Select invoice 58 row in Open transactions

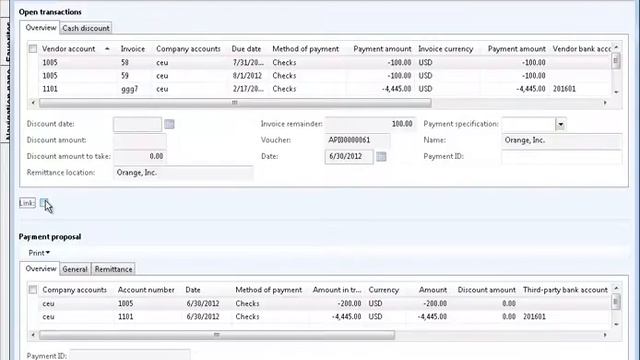coord(320,62)
